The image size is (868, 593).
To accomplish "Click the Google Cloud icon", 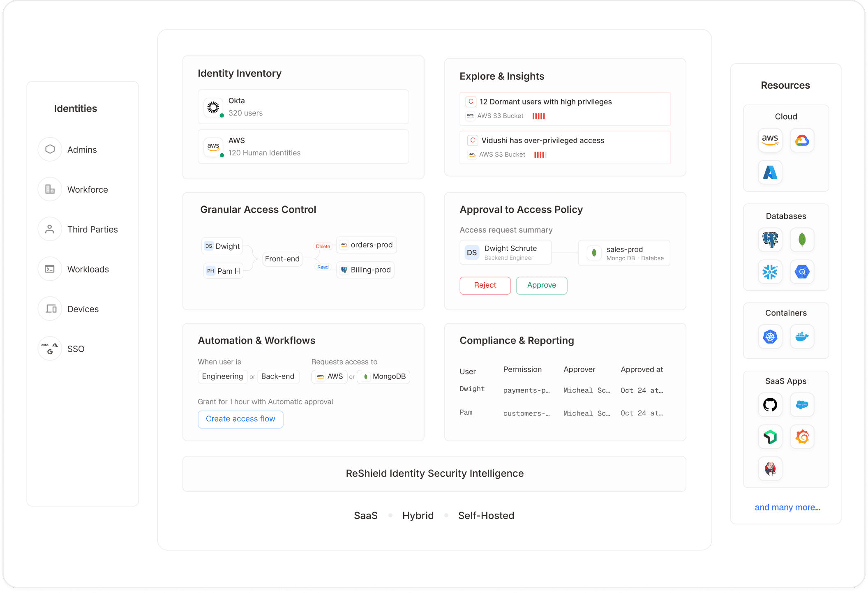I will pos(802,140).
